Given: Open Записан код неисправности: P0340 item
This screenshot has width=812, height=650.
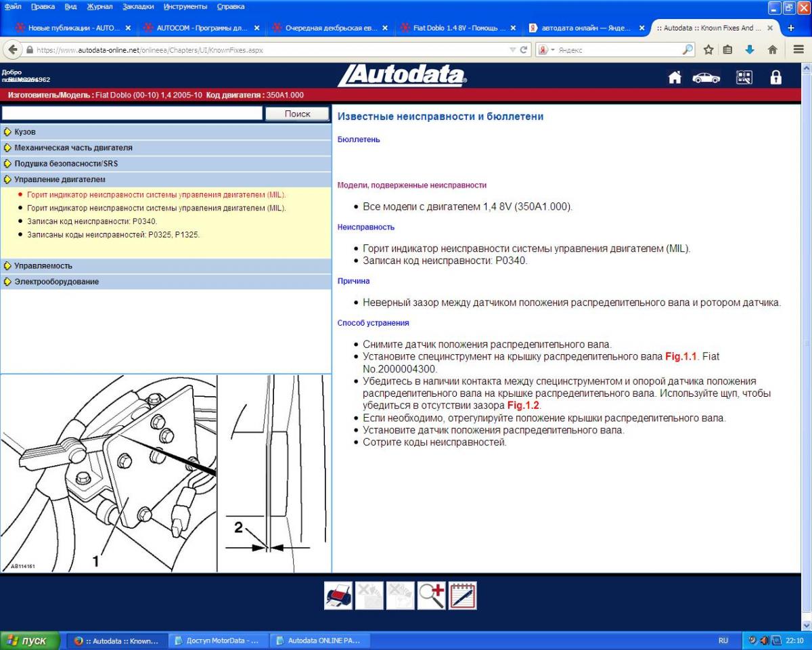Looking at the screenshot, I should [92, 221].
